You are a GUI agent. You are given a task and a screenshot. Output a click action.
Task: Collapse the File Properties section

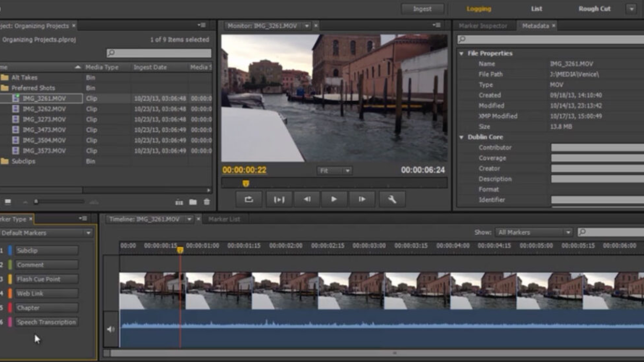pos(461,53)
